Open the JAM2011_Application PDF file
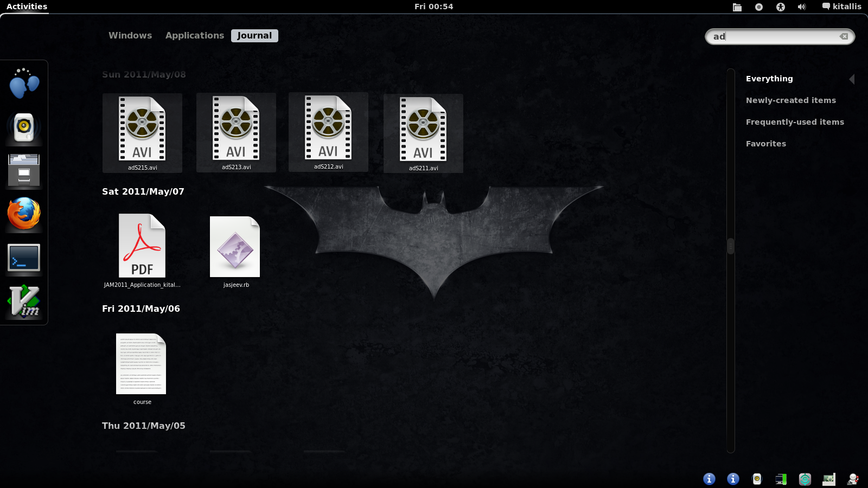Image resolution: width=868 pixels, height=488 pixels. pos(142,251)
